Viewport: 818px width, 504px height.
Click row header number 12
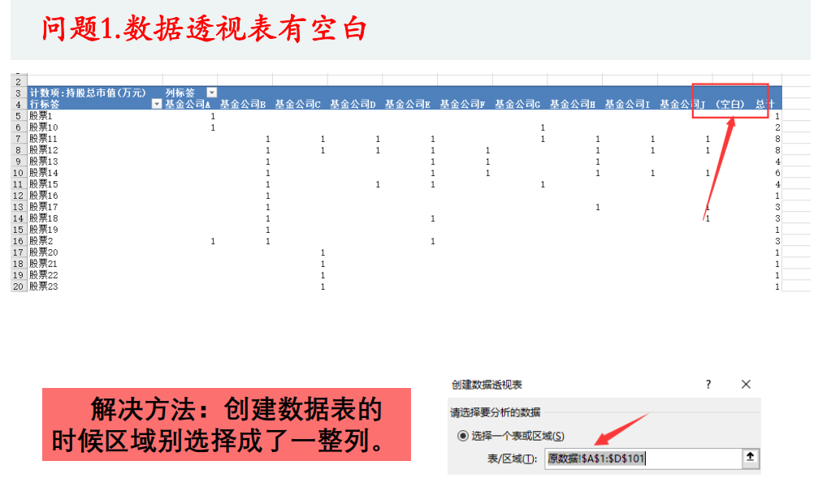coord(18,196)
